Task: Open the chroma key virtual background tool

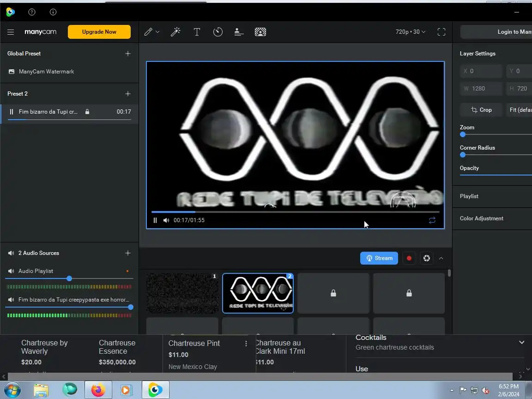Action: tap(260, 32)
